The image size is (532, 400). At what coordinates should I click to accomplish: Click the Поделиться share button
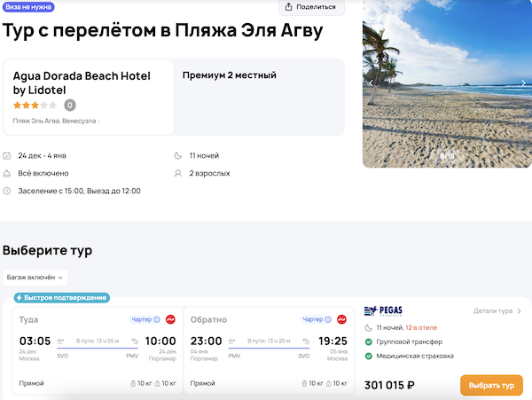[x=311, y=7]
